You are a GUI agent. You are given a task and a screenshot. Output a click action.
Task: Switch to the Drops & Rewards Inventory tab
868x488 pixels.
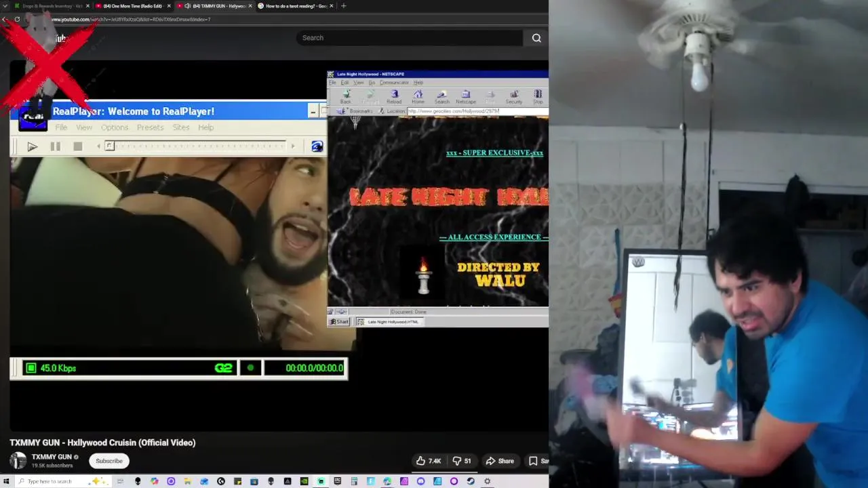coord(52,6)
